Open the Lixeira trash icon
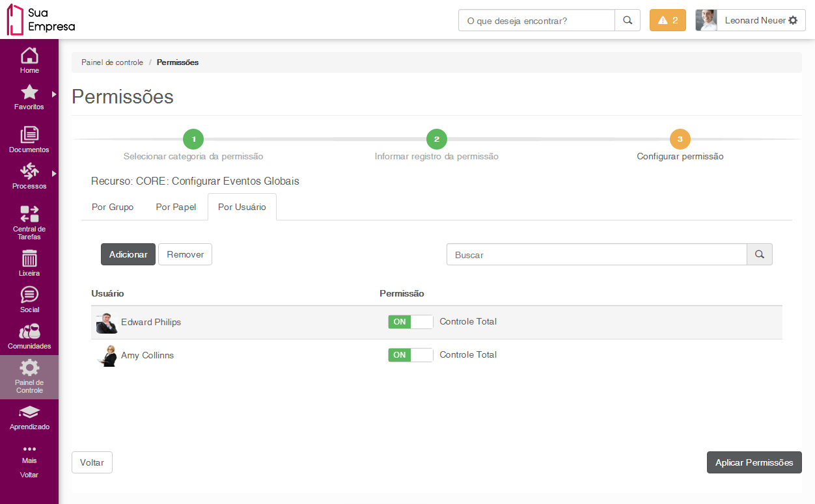The image size is (815, 504). click(x=29, y=258)
